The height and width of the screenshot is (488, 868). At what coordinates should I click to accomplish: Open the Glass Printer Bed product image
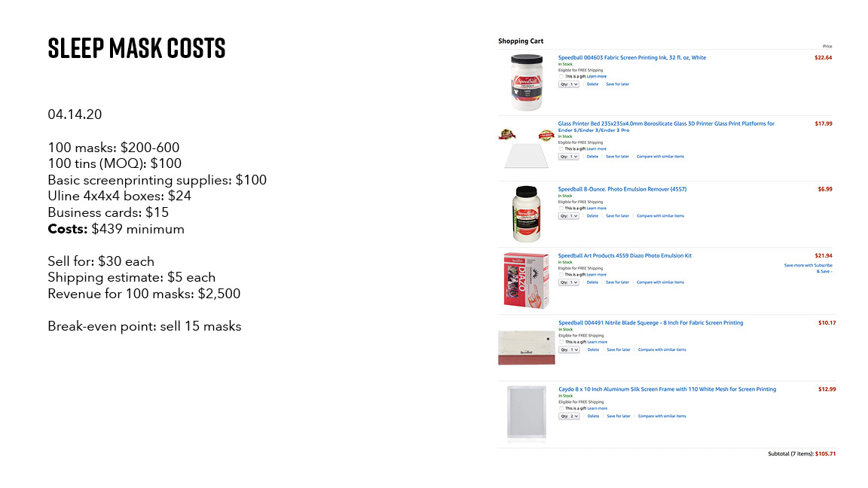pos(526,148)
